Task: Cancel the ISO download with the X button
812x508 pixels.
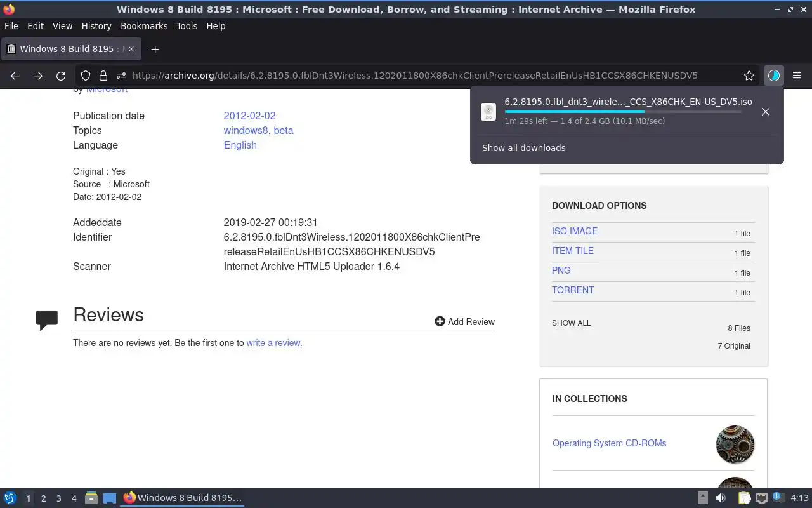Action: pyautogui.click(x=766, y=112)
